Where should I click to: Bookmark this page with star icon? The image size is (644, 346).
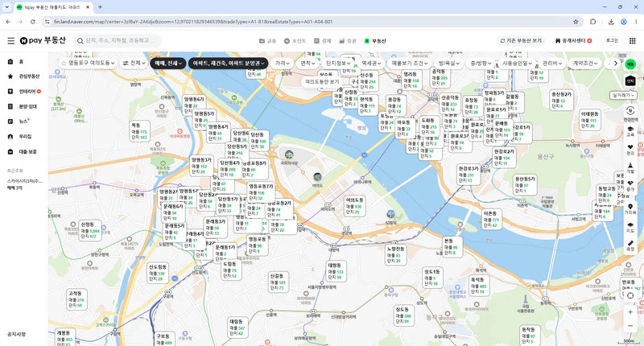pyautogui.click(x=576, y=22)
